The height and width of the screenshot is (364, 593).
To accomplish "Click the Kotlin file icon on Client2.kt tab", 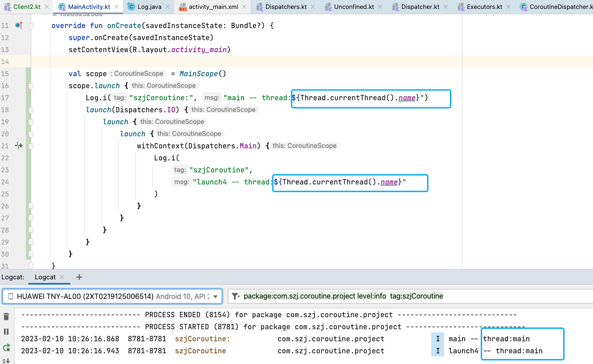I will (x=8, y=7).
